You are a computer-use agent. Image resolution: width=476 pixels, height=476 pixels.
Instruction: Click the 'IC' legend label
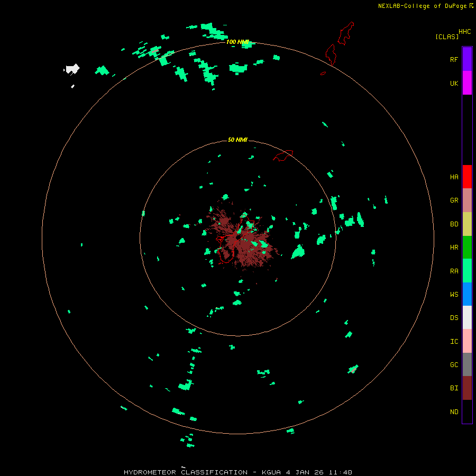pyautogui.click(x=454, y=342)
